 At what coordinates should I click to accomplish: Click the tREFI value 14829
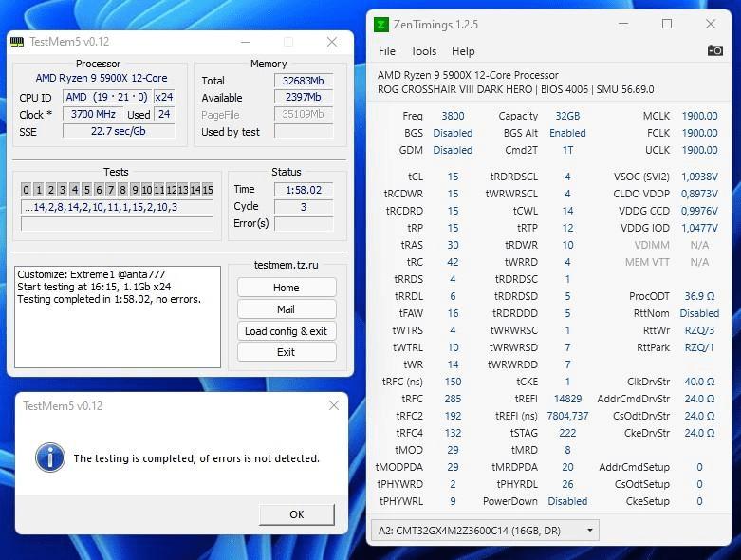coord(567,399)
